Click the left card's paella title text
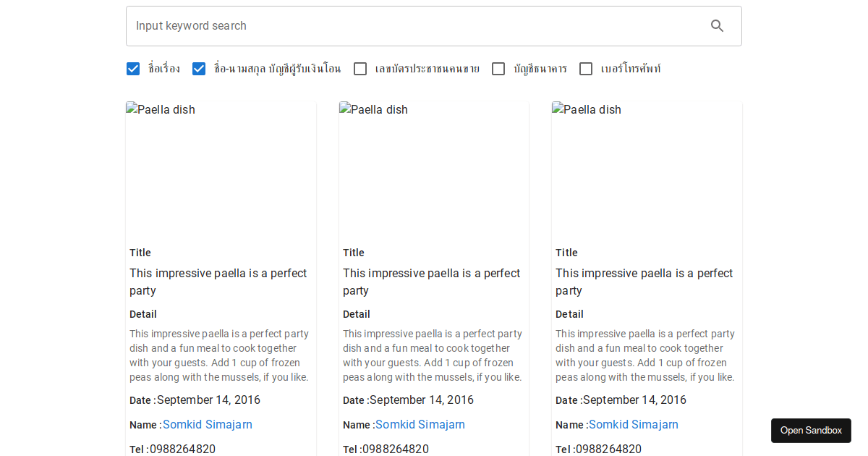Image resolution: width=868 pixels, height=456 pixels. coord(218,282)
